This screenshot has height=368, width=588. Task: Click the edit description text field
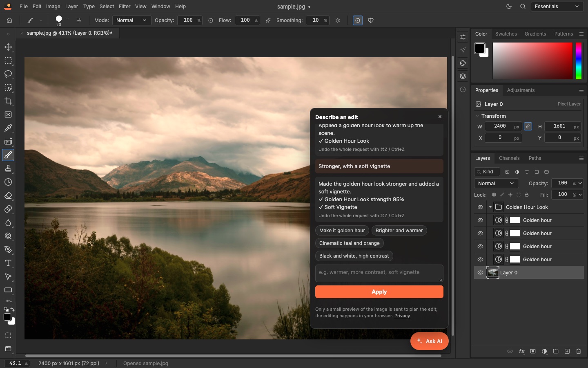[379, 273]
